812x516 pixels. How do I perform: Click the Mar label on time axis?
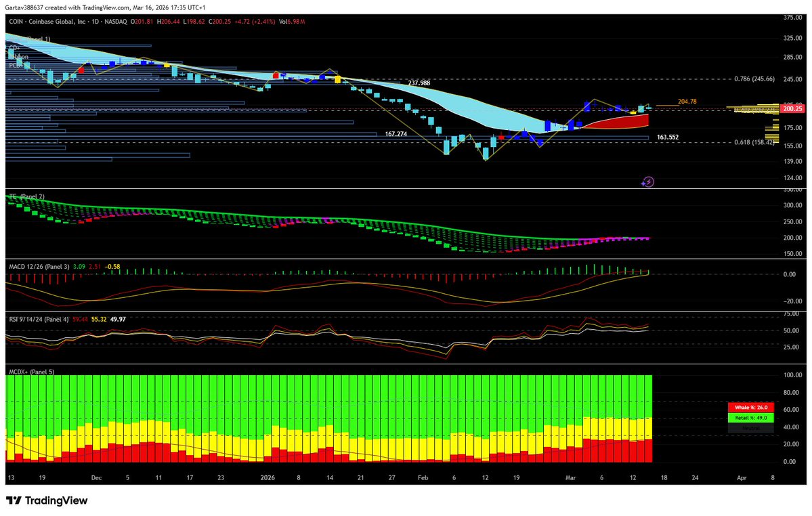pos(571,477)
